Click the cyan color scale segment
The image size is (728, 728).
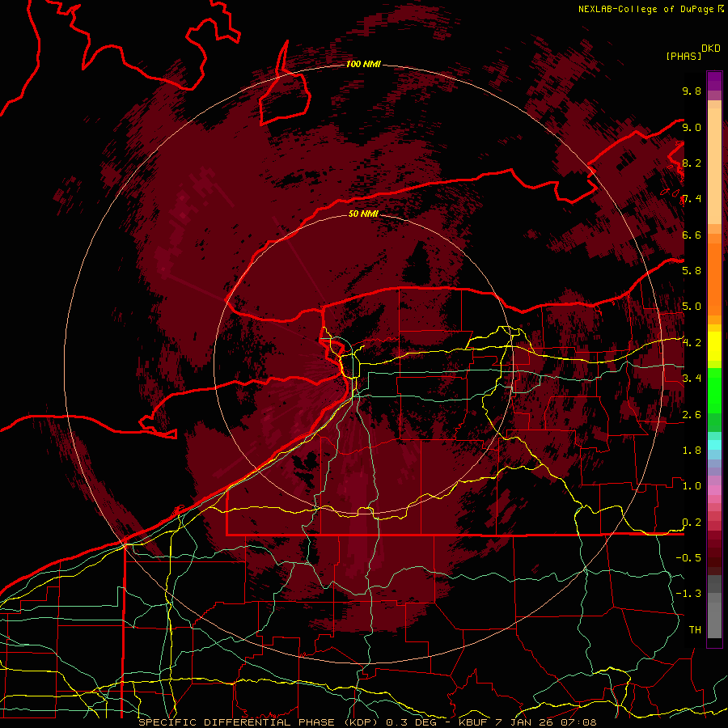point(714,445)
